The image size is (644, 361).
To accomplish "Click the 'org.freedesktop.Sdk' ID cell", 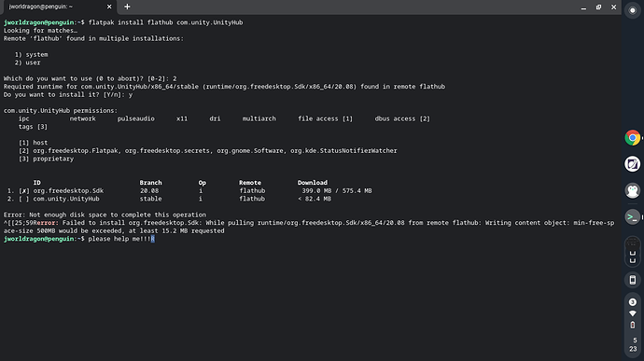I will [x=68, y=190].
